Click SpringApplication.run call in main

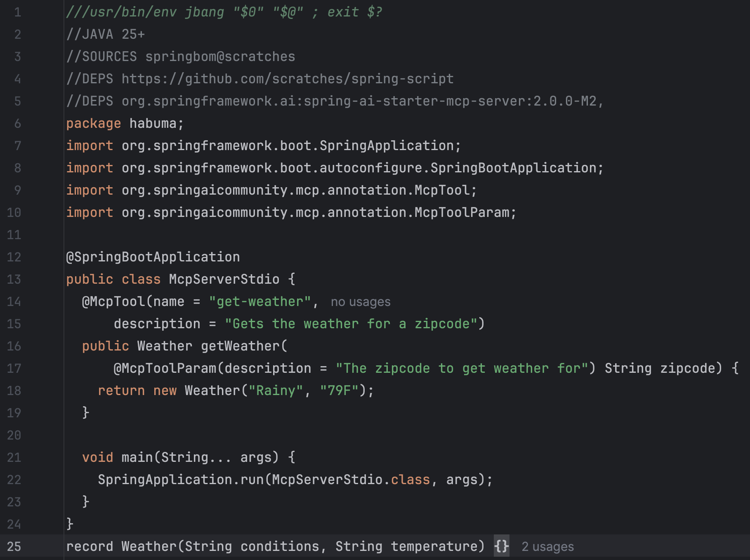[180, 480]
